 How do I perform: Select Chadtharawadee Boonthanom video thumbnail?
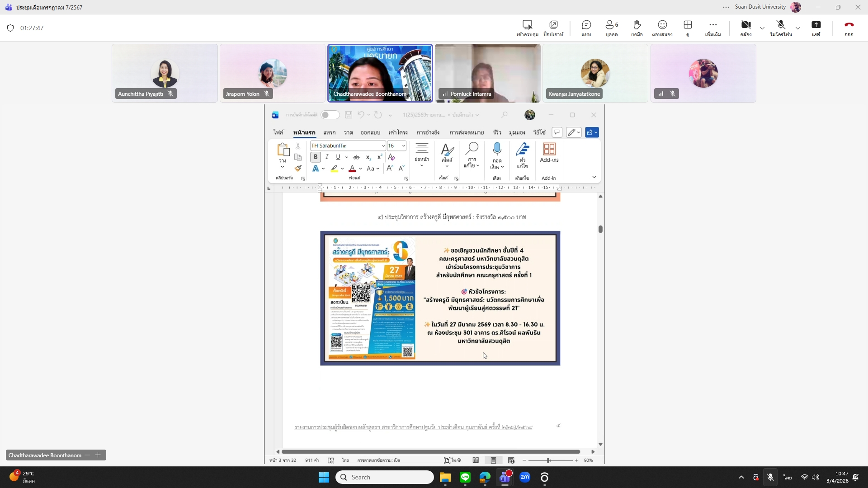coord(380,73)
